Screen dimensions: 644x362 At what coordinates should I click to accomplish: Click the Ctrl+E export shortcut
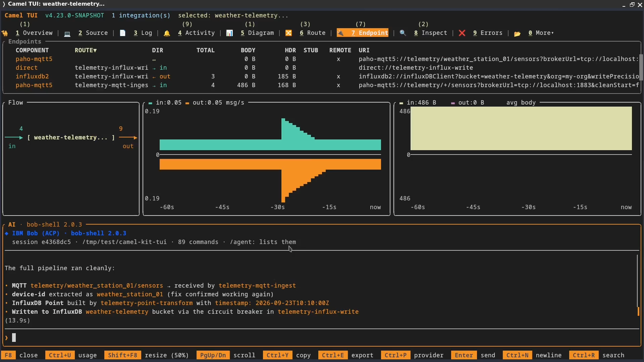[346, 355]
